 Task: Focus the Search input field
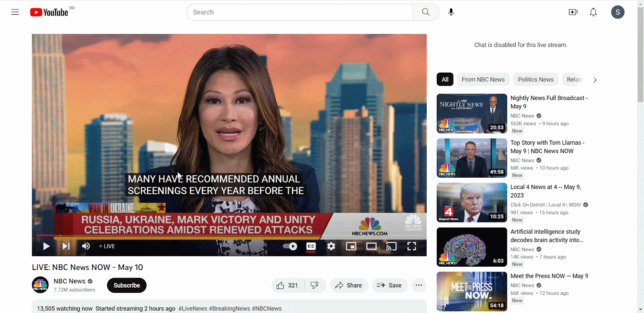299,12
